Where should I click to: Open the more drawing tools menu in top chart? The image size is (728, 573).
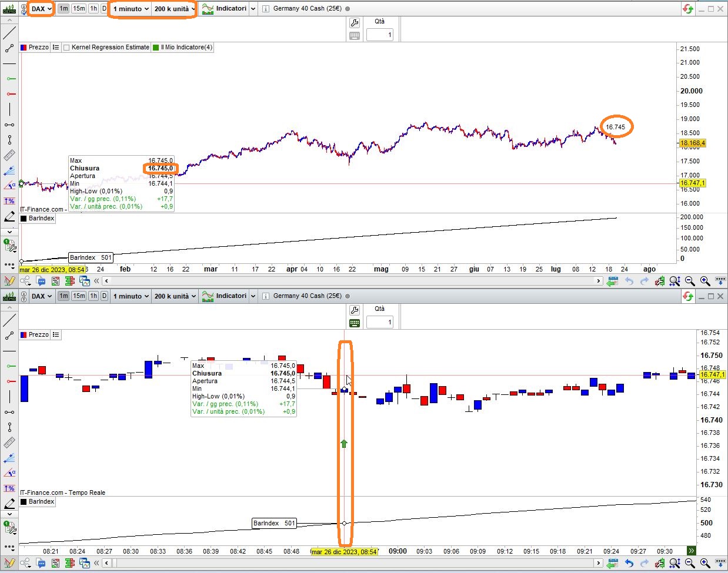[x=9, y=265]
